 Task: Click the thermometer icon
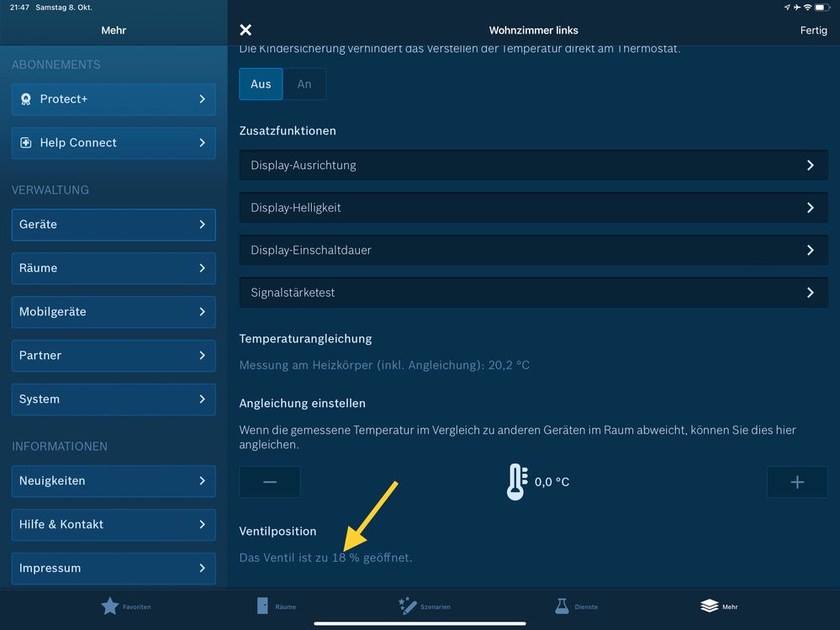click(x=517, y=482)
